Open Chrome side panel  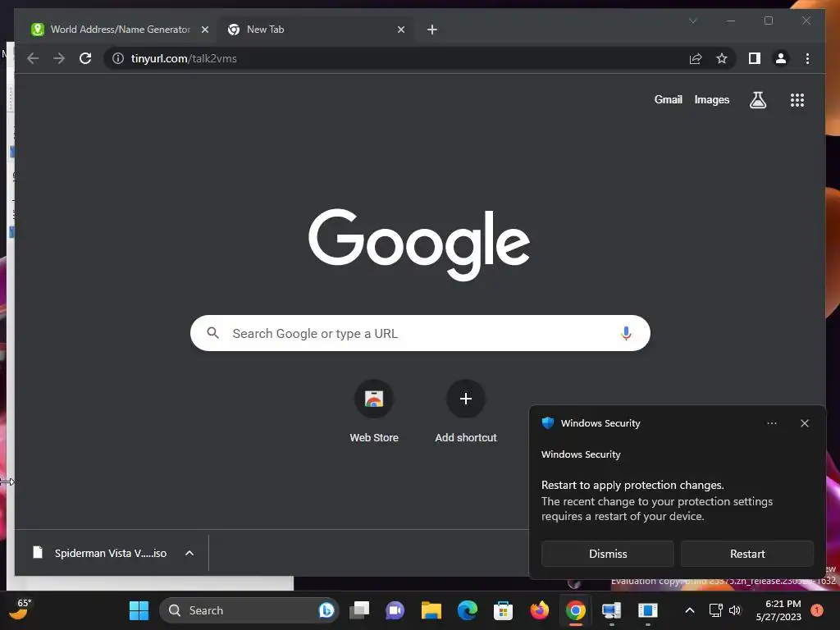coord(755,58)
